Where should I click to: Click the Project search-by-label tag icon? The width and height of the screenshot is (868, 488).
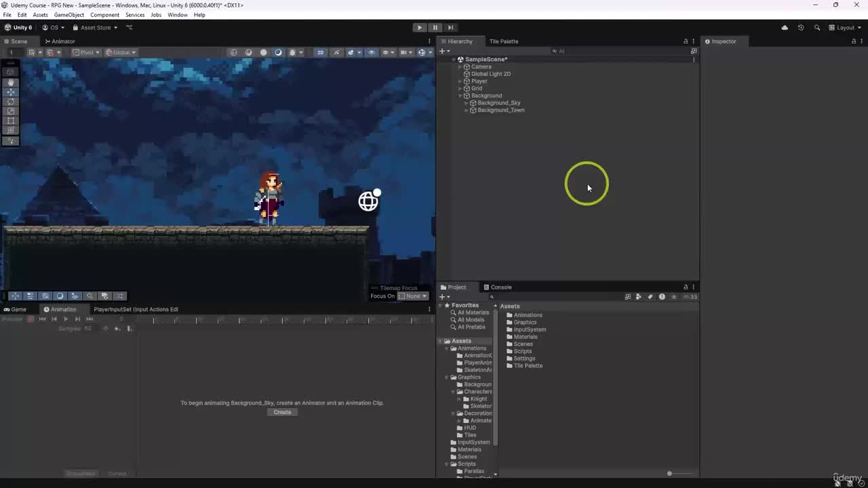pyautogui.click(x=650, y=297)
